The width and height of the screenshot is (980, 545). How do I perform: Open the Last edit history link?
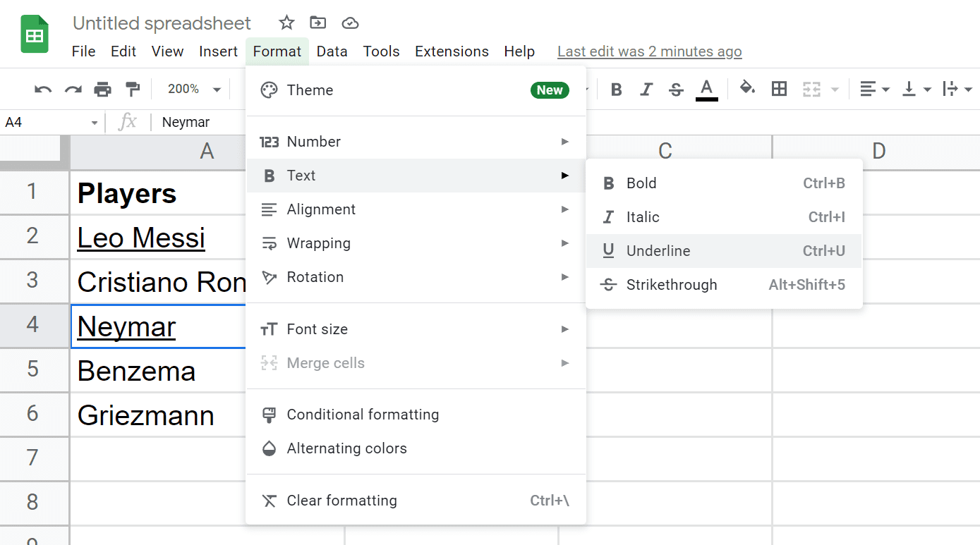(x=650, y=51)
